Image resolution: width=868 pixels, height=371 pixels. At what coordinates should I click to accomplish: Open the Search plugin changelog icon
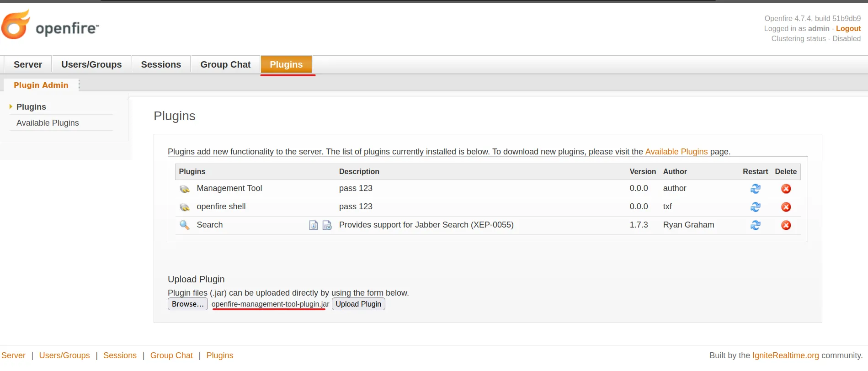pos(327,225)
